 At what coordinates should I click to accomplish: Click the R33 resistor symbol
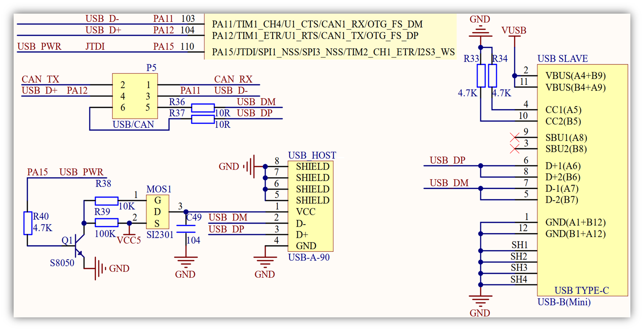481,75
